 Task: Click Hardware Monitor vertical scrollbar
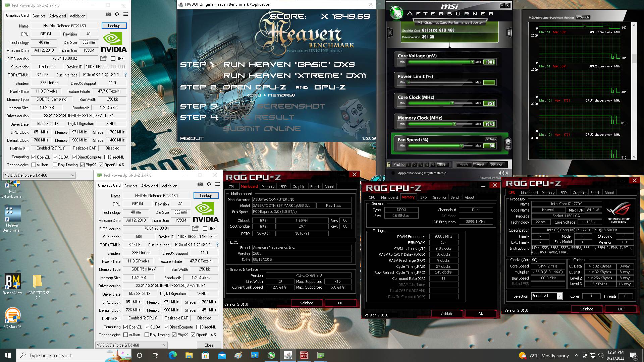point(634,91)
